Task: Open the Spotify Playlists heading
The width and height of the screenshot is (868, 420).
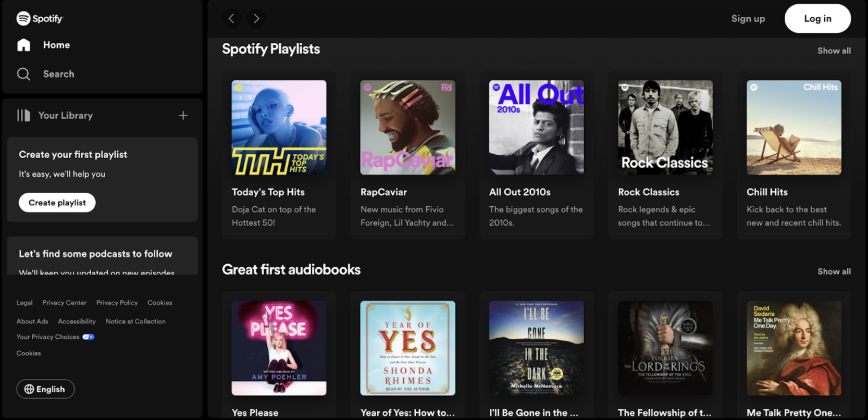Action: point(271,49)
